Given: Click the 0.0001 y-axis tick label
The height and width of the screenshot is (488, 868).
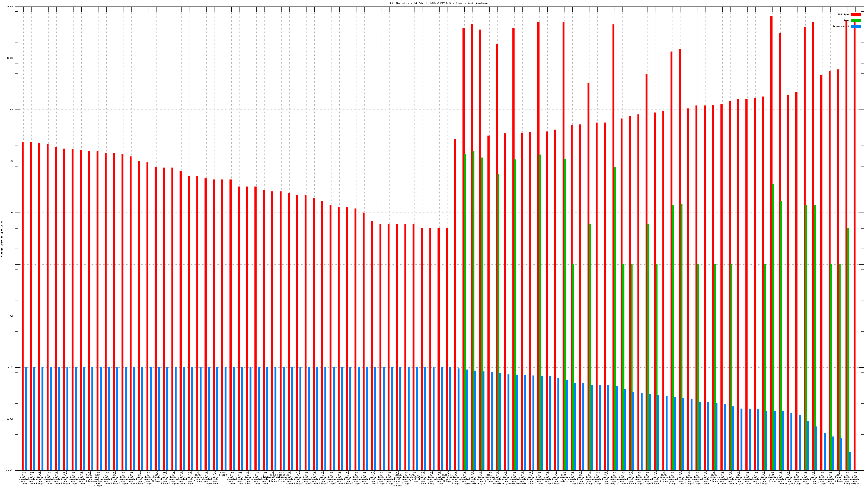Looking at the screenshot, I should pyautogui.click(x=10, y=471).
